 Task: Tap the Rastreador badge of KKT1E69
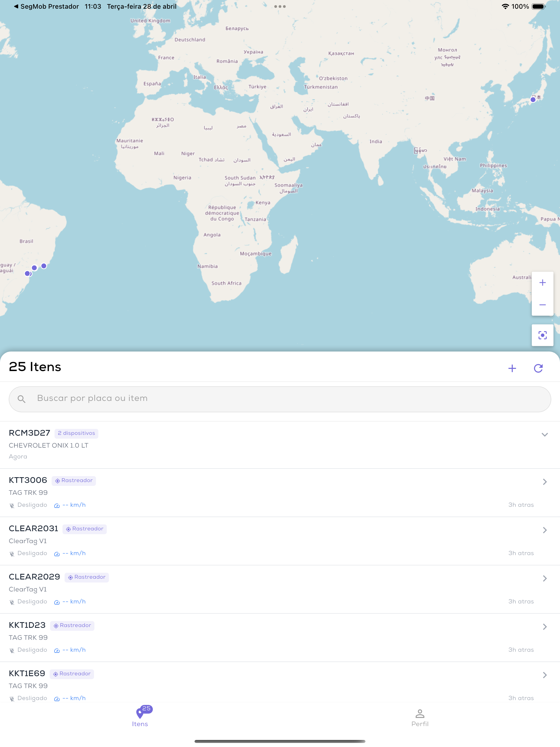point(72,674)
